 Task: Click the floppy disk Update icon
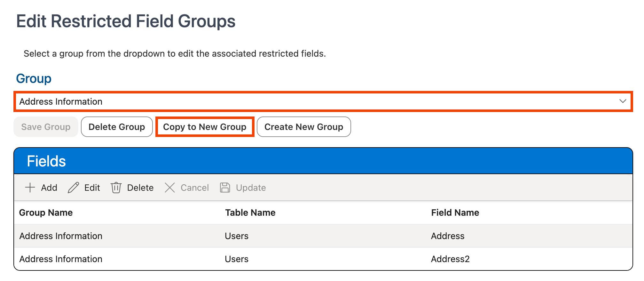225,188
